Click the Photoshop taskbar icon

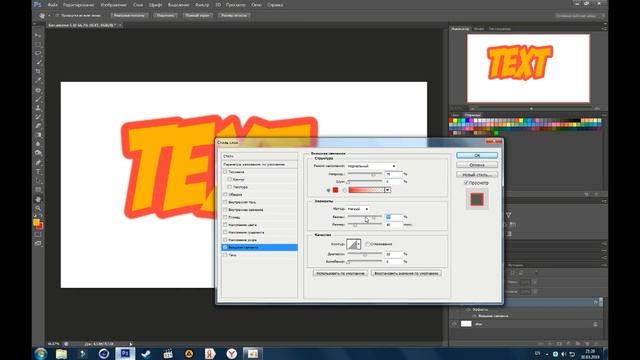pos(125,353)
